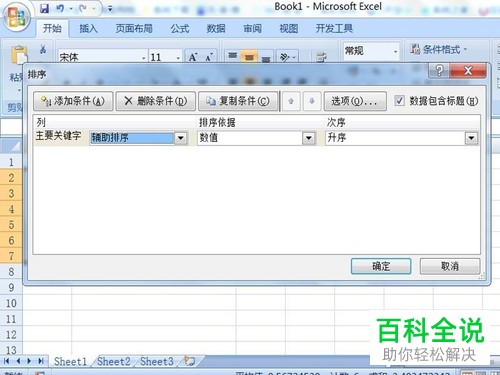500x375 pixels.
Task: Open the quick access toolbar customize arrow
Action: tap(110, 9)
